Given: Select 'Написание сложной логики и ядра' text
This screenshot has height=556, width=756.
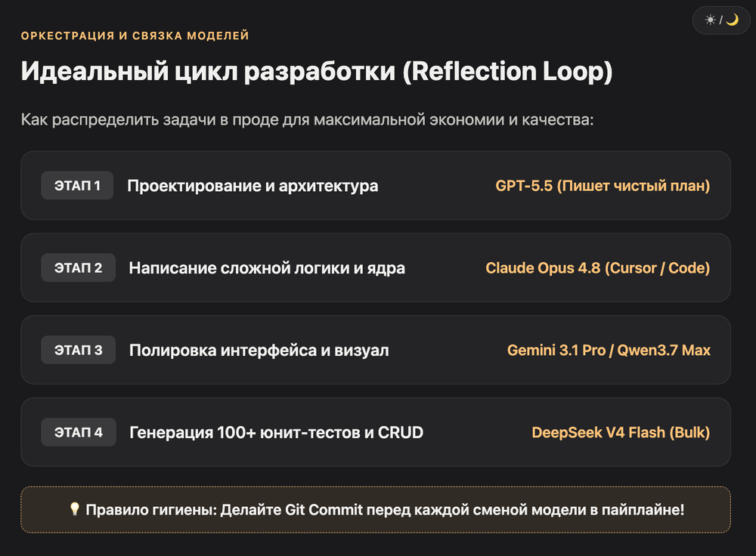Looking at the screenshot, I should click(x=267, y=268).
